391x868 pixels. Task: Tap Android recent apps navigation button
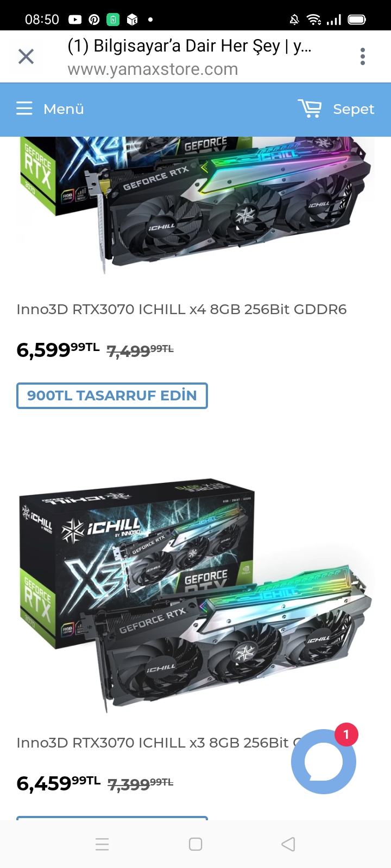click(x=102, y=844)
